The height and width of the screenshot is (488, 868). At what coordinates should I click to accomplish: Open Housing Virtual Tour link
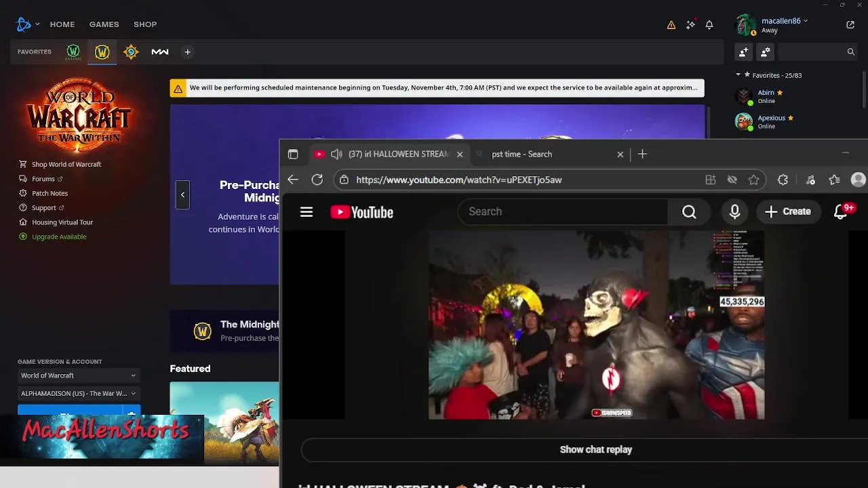coord(62,222)
